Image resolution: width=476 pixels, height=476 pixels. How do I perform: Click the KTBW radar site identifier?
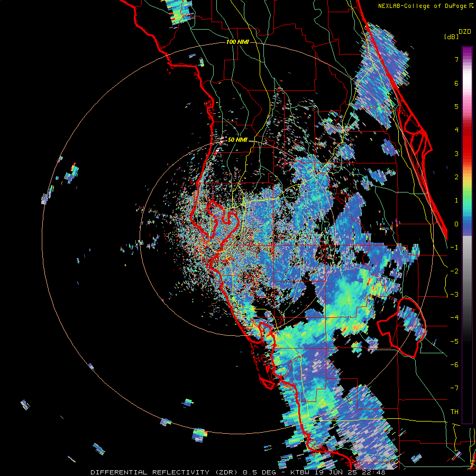click(x=300, y=472)
